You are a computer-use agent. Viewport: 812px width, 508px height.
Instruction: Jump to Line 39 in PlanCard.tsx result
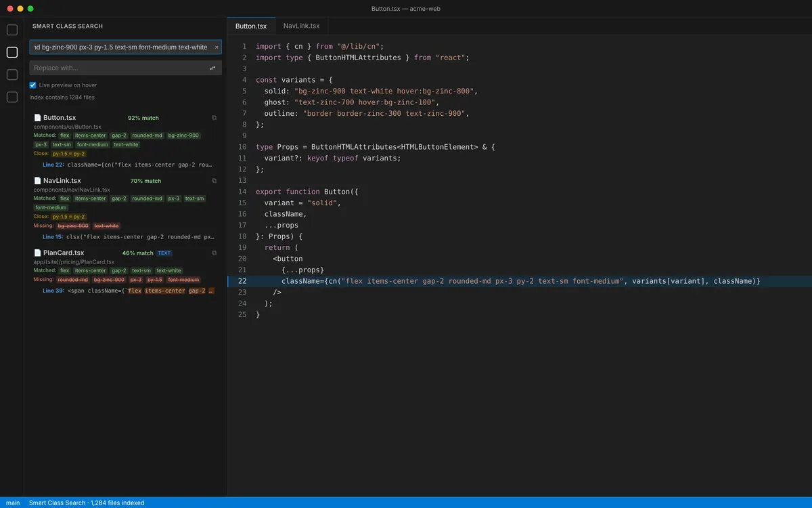click(x=128, y=291)
